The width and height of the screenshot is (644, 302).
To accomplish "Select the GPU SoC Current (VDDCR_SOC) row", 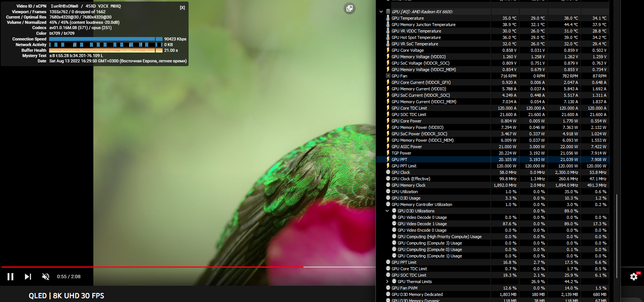I will point(493,95).
